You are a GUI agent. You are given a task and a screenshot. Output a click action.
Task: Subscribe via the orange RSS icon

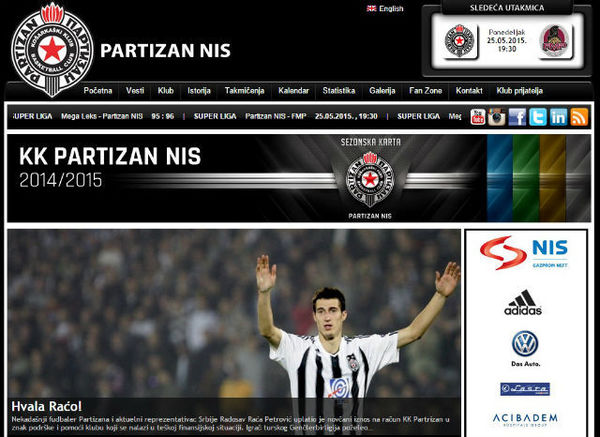[579, 117]
